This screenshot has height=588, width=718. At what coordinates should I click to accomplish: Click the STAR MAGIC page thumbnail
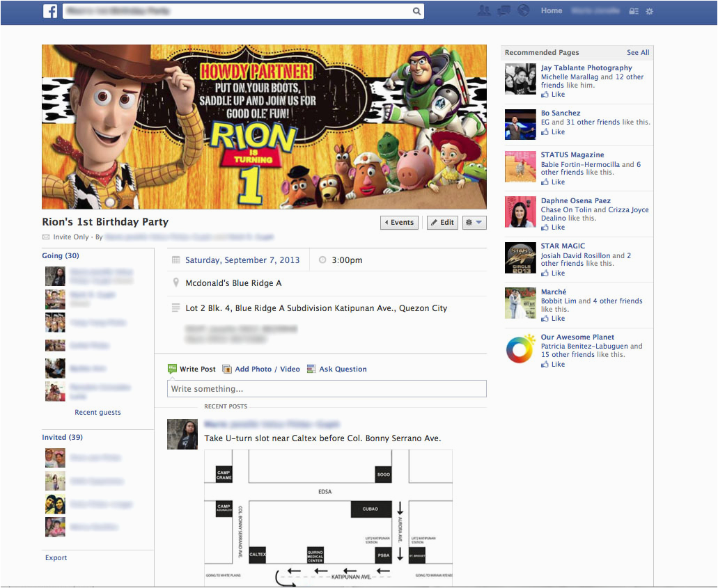click(x=520, y=257)
